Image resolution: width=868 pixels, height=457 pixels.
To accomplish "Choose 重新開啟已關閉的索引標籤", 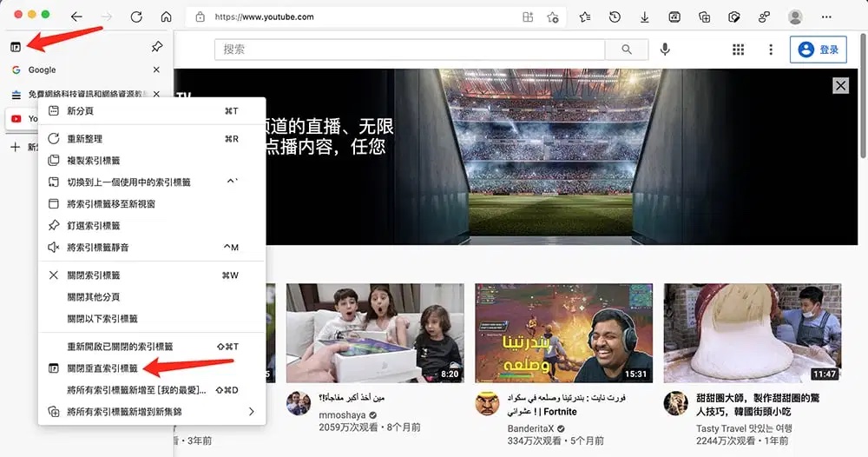I will (x=152, y=346).
